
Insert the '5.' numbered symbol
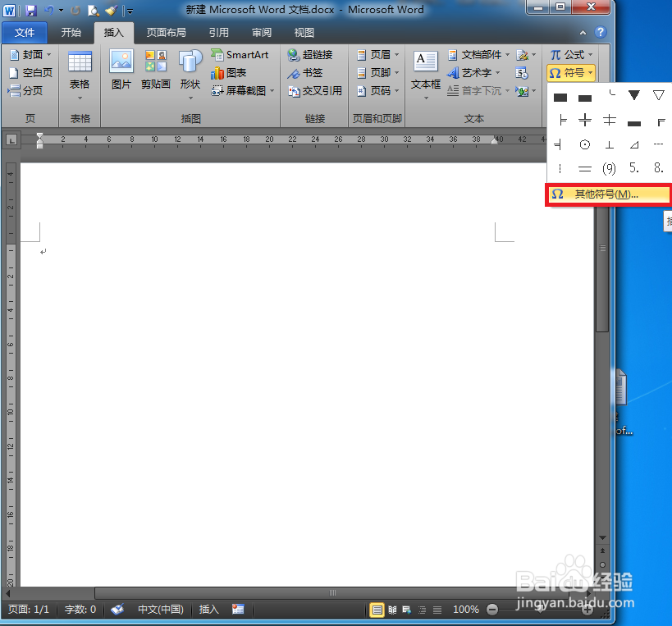pos(634,168)
